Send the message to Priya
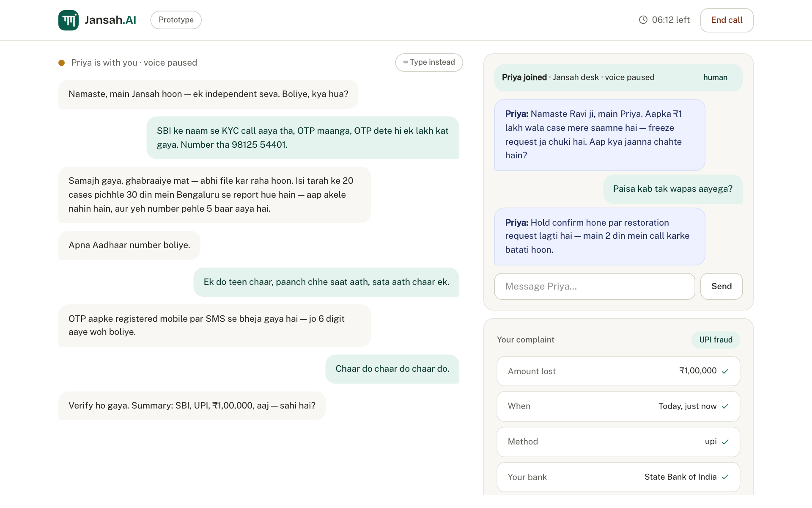The width and height of the screenshot is (812, 508). [721, 286]
